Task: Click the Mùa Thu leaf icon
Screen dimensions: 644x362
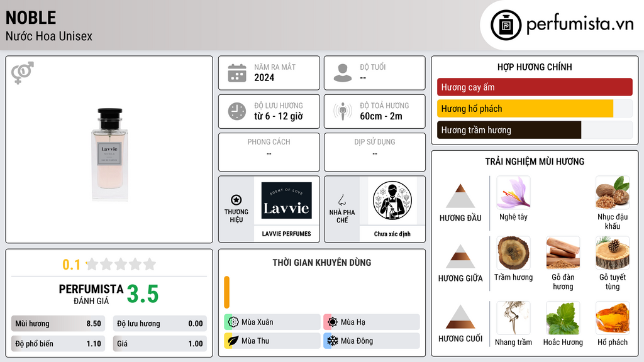Action: pyautogui.click(x=233, y=341)
